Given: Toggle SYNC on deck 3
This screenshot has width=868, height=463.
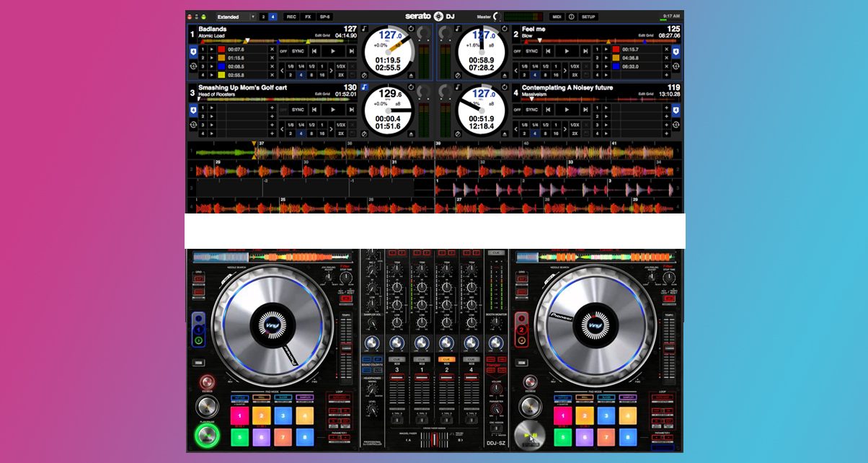Looking at the screenshot, I should [x=298, y=110].
